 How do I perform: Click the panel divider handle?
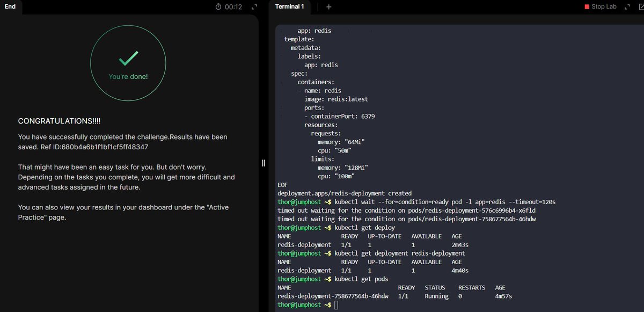point(263,162)
